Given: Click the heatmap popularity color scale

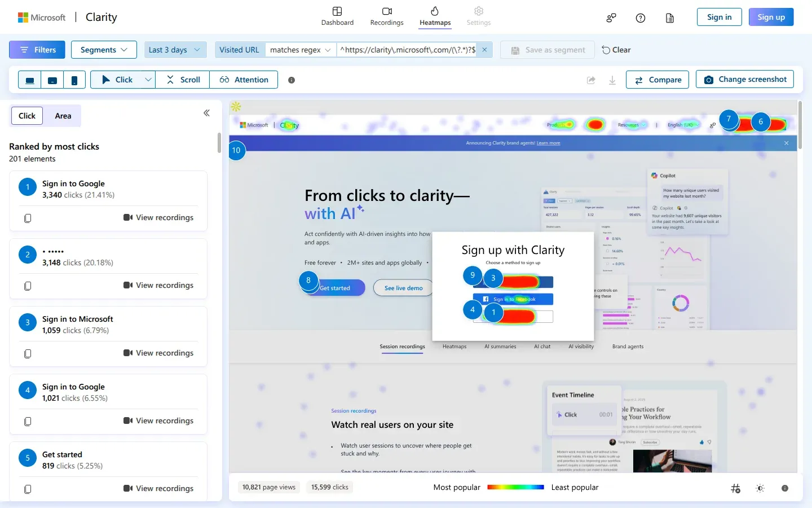Looking at the screenshot, I should 515,487.
